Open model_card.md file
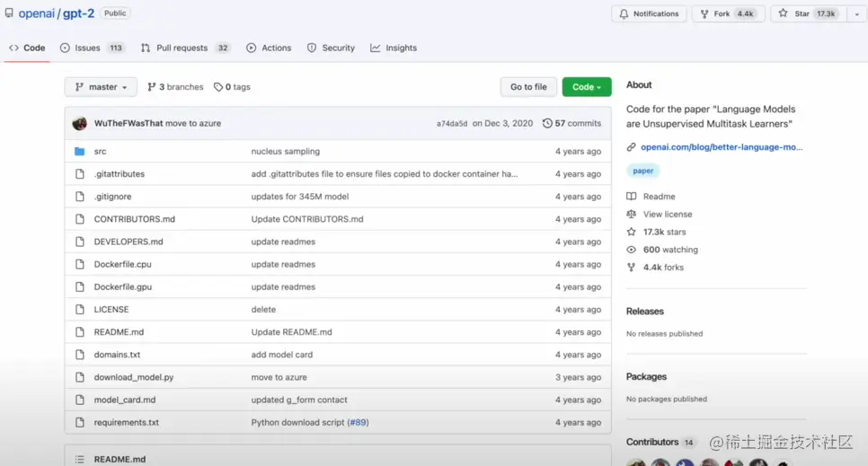 125,400
